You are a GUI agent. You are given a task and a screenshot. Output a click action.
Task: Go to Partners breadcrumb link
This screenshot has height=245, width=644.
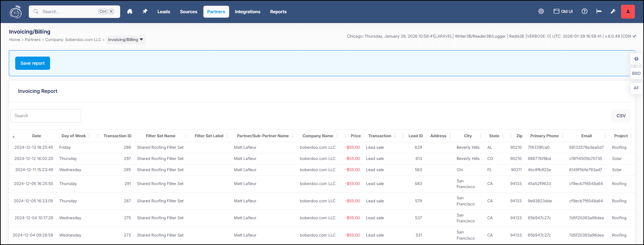pos(32,40)
